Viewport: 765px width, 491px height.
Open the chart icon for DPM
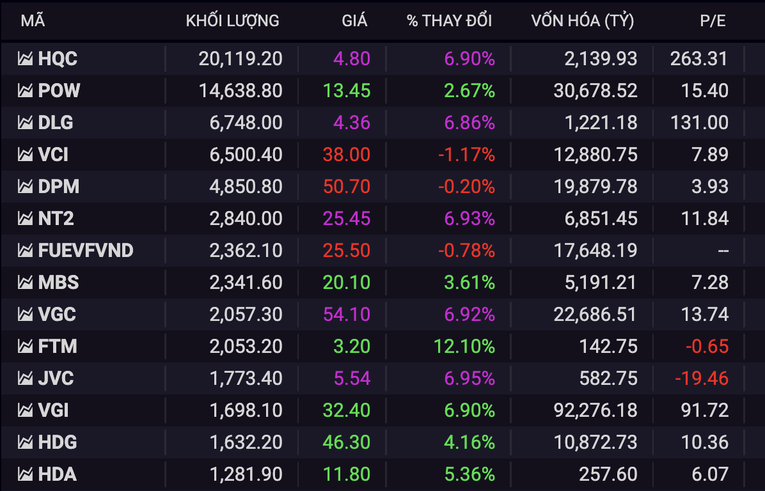(x=25, y=187)
